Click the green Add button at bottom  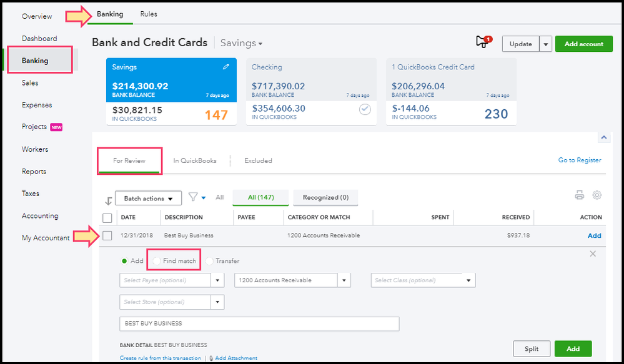(x=573, y=349)
